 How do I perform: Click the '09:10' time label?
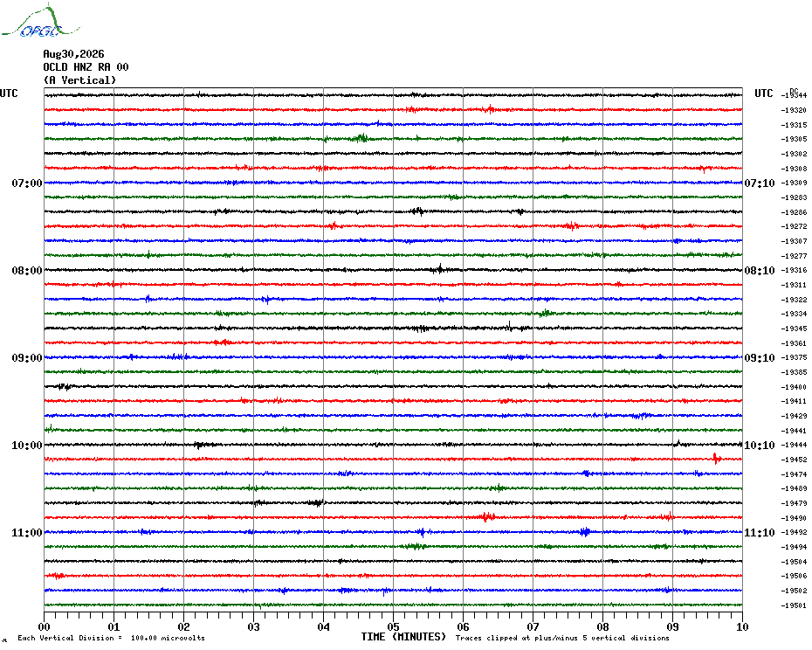[760, 358]
